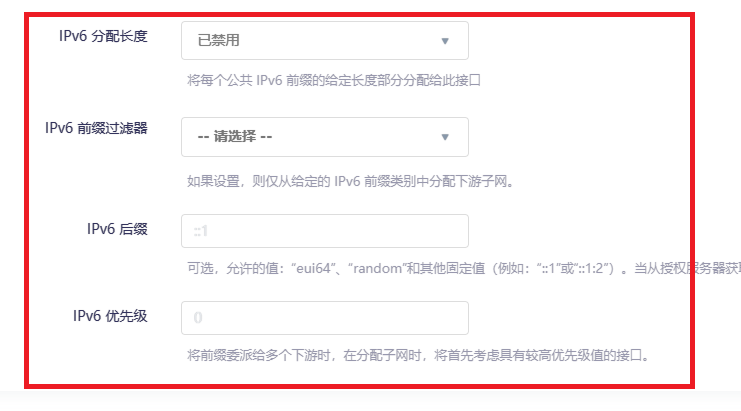Open the IPv6 分配长度 dropdown arrow
The width and height of the screenshot is (741, 411).
pyautogui.click(x=445, y=41)
